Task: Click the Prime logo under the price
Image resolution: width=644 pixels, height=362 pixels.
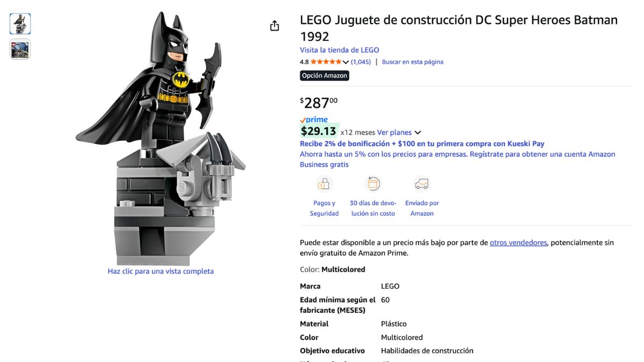Action: click(313, 120)
